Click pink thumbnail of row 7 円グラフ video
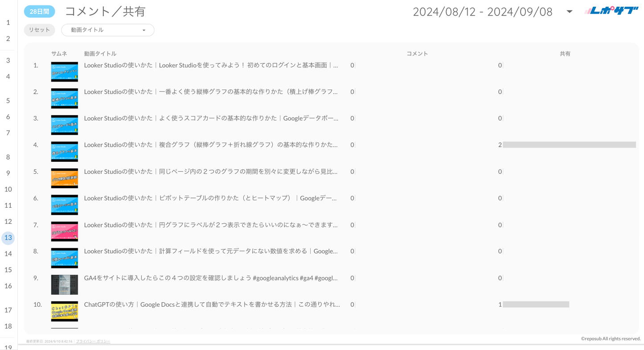Screen dimensions: 644x350 (65, 231)
